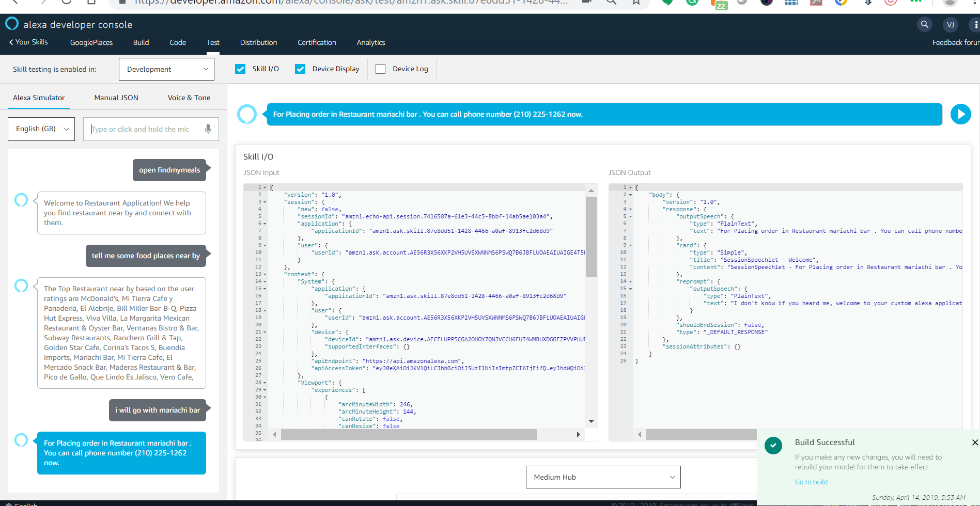Click the "The Top Restaurant near by" response bubble

pyautogui.click(x=121, y=333)
